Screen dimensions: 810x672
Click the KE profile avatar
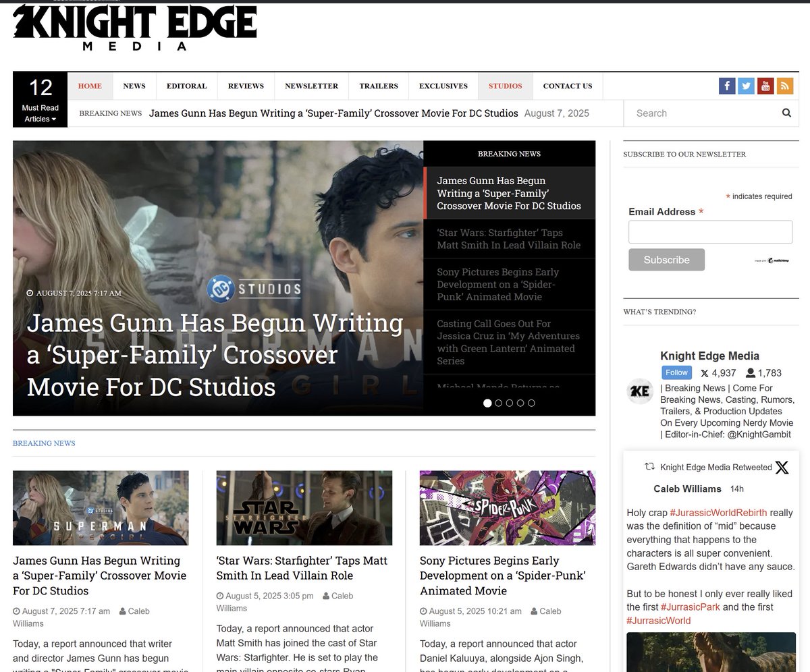[640, 391]
